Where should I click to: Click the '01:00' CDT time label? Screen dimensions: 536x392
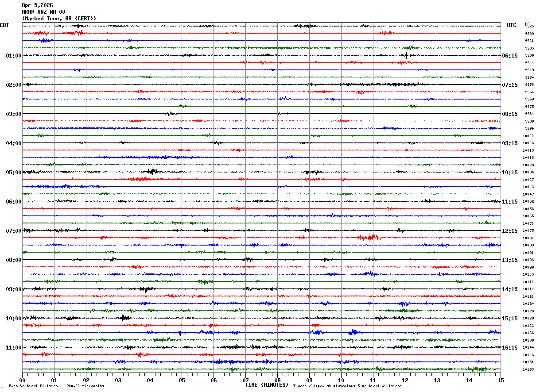click(14, 56)
